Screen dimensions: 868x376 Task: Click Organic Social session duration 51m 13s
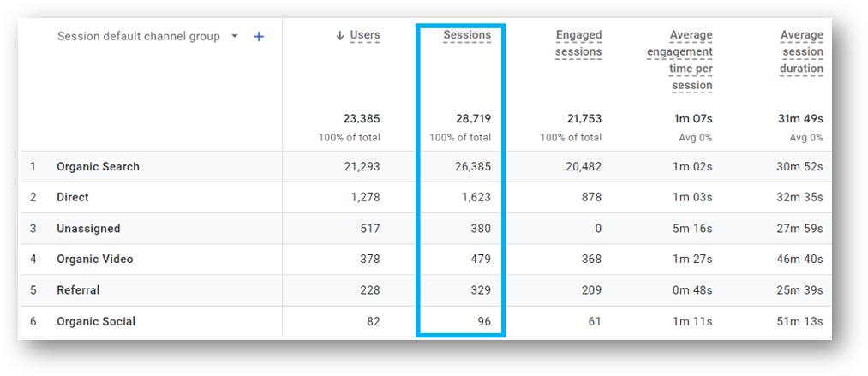pos(800,322)
